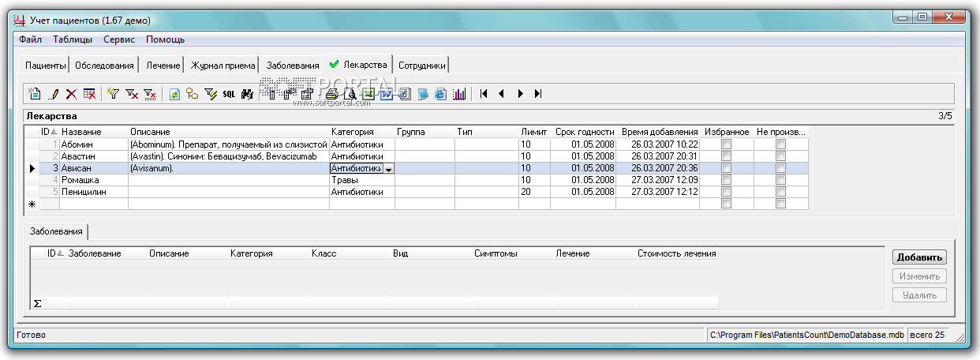The image size is (980, 360).
Task: Click the edit record pencil icon
Action: (54, 94)
